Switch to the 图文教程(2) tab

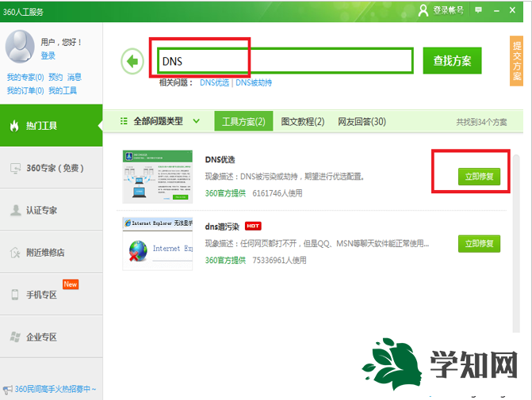pos(303,121)
